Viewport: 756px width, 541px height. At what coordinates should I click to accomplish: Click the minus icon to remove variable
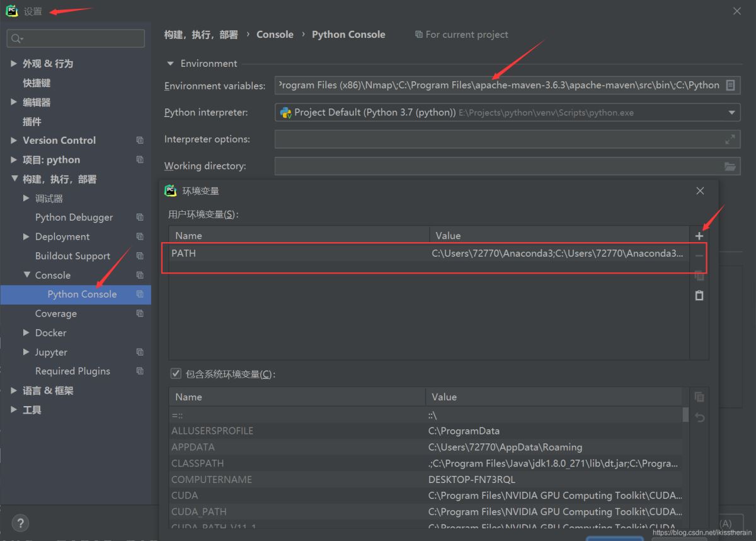[x=699, y=255]
